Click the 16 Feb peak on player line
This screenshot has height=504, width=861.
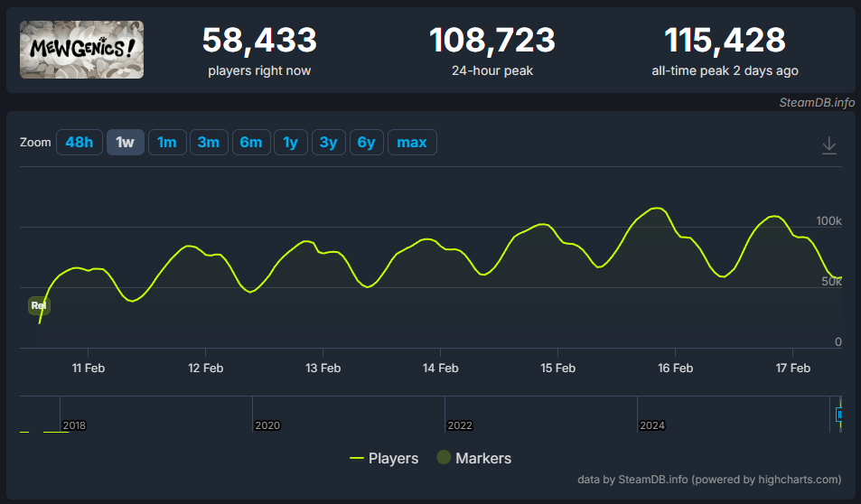[x=656, y=208]
